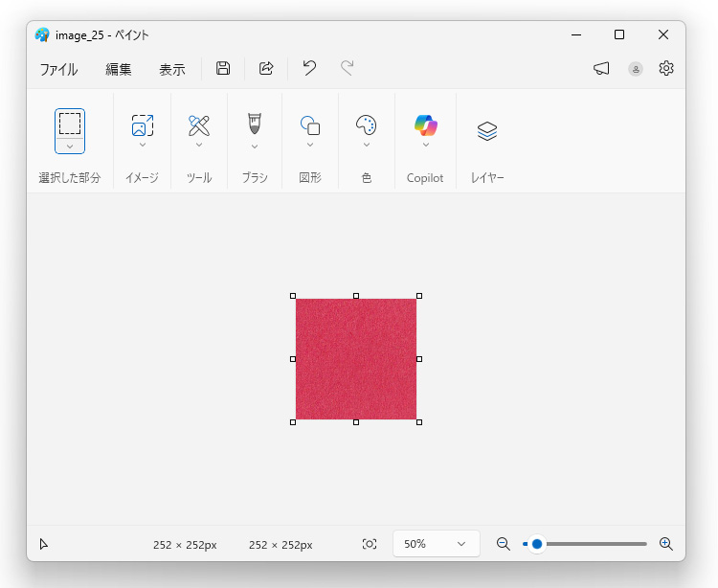Click the Share icon in toolbar
This screenshot has height=588, width=718.
(x=267, y=68)
